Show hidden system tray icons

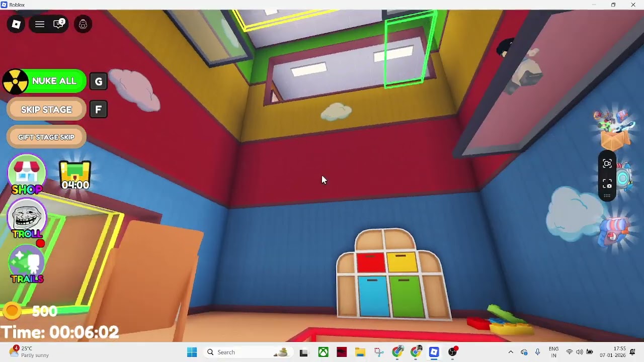point(511,352)
